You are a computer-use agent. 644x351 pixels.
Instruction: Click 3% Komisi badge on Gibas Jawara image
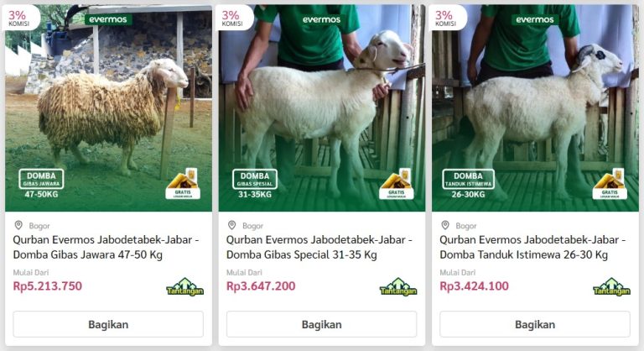19,18
